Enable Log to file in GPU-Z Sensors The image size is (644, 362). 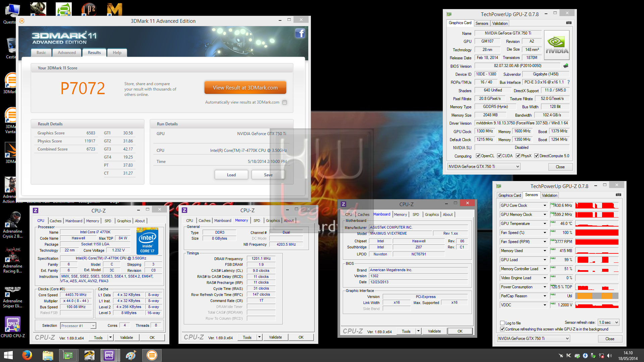tap(502, 323)
